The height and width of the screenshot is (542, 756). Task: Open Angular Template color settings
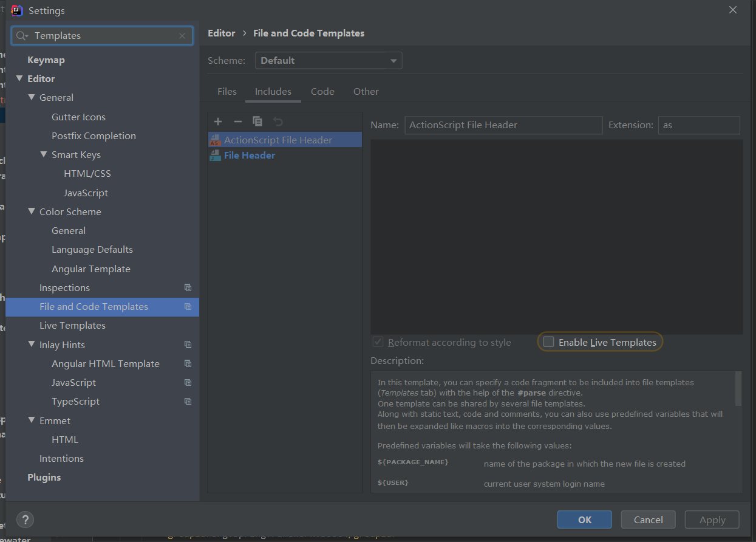(x=91, y=269)
